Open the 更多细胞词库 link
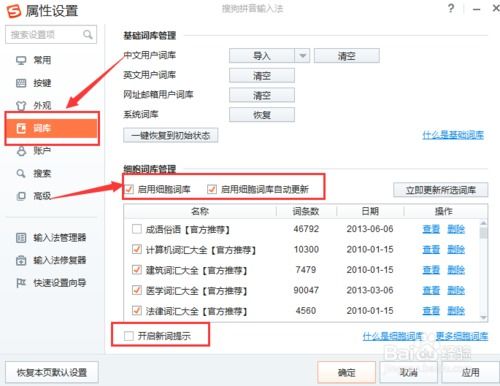 462,336
